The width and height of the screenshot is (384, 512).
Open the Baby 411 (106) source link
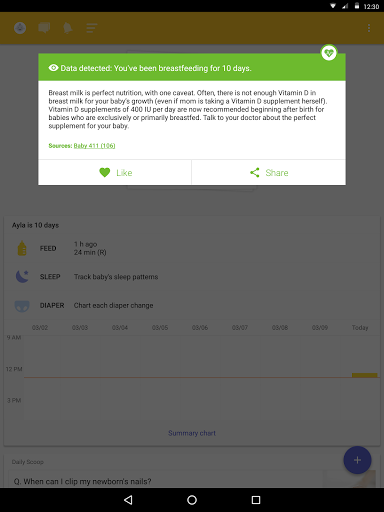(x=94, y=146)
